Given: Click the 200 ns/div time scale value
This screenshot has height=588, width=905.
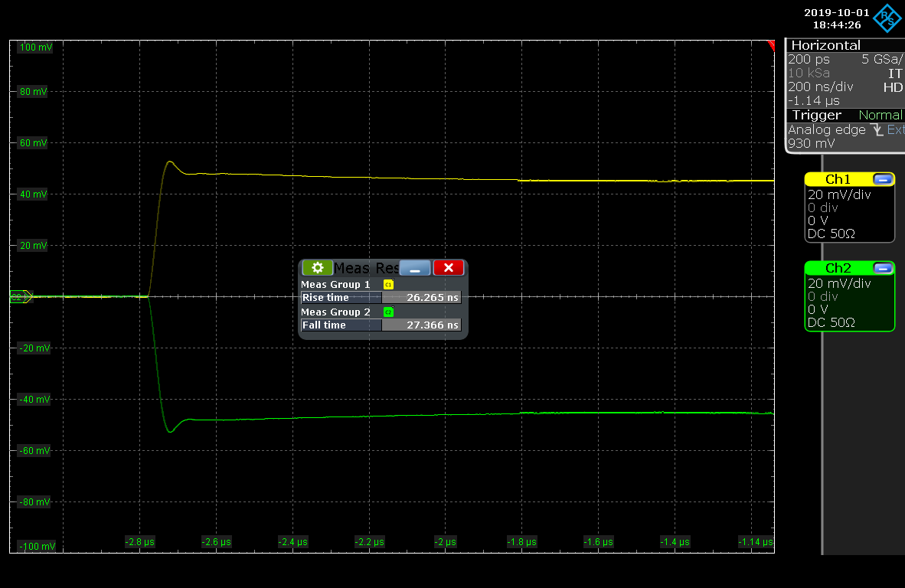Looking at the screenshot, I should click(820, 87).
